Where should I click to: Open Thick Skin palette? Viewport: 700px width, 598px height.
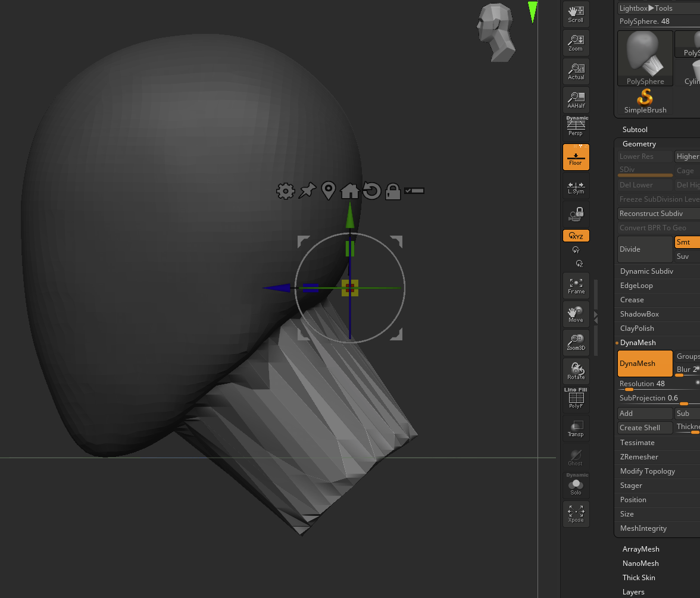pos(639,577)
